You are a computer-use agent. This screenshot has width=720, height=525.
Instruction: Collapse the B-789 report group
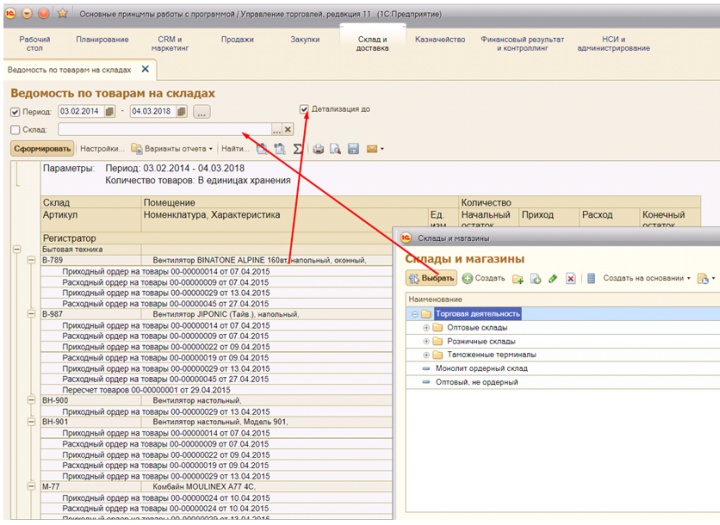pyautogui.click(x=31, y=260)
